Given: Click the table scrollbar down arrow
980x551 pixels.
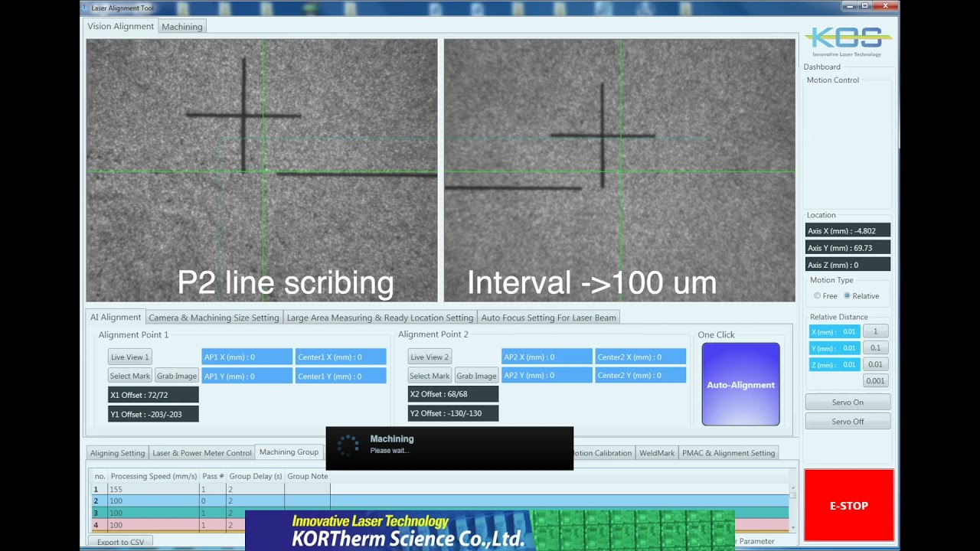Looking at the screenshot, I should click(792, 528).
